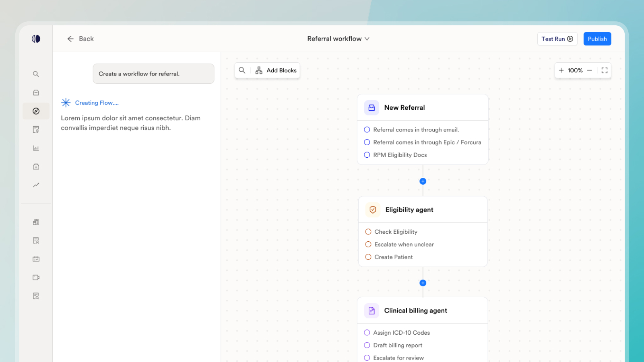Click Add Blocks button
The width and height of the screenshot is (644, 362).
click(276, 70)
